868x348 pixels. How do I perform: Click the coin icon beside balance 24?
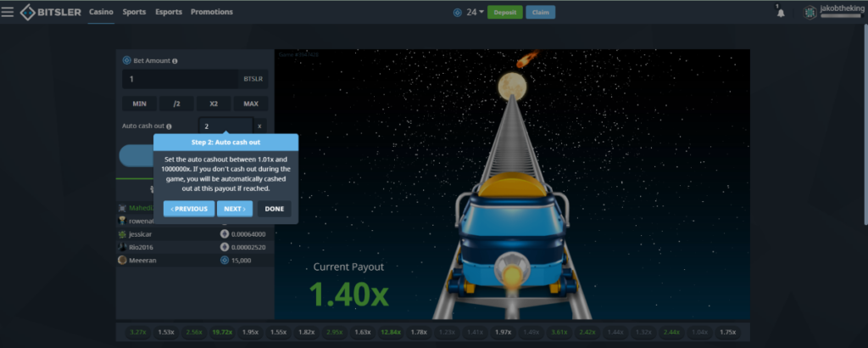click(457, 12)
